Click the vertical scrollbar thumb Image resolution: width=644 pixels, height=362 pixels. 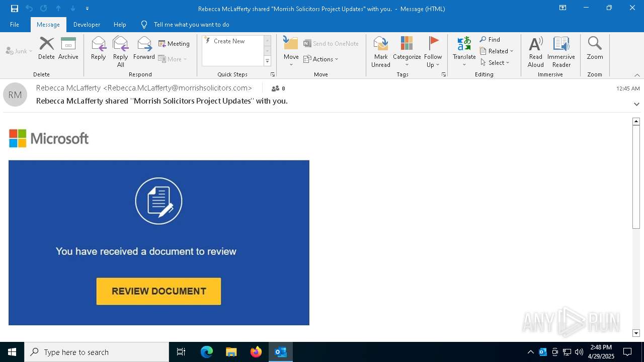point(636,177)
